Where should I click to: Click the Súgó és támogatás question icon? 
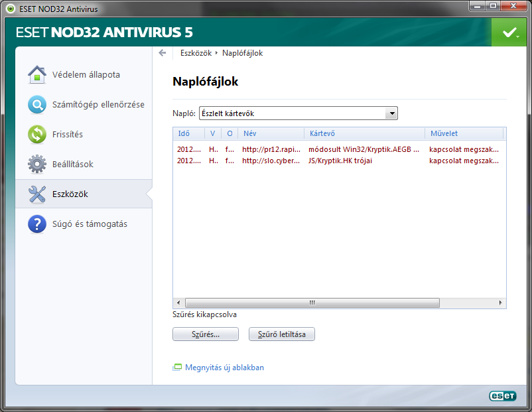tap(37, 224)
